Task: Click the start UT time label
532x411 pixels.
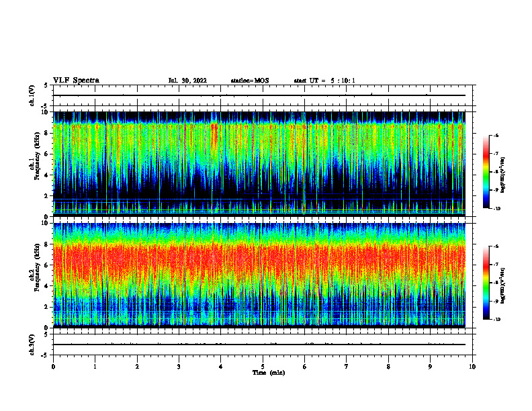Action: 324,81
